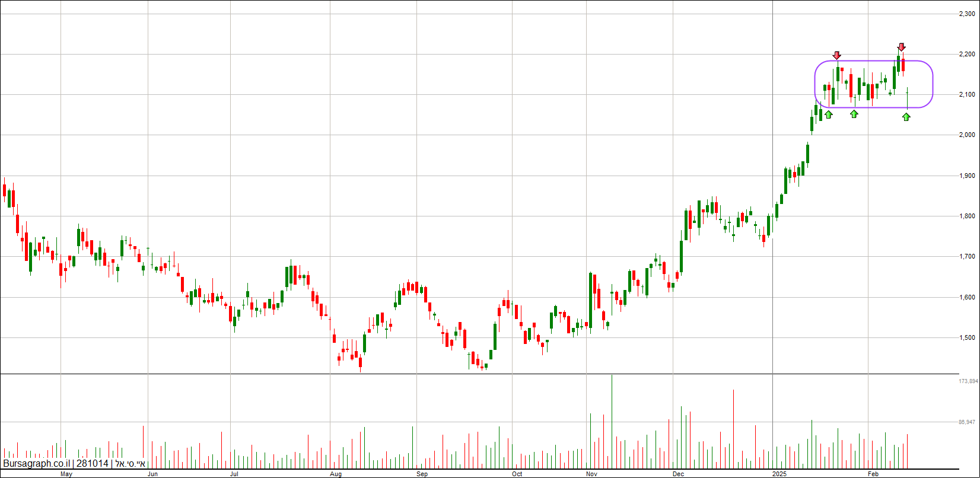Screen dimensions: 980x478
Task: Select the 86,947 volume axis label
Action: click(967, 422)
